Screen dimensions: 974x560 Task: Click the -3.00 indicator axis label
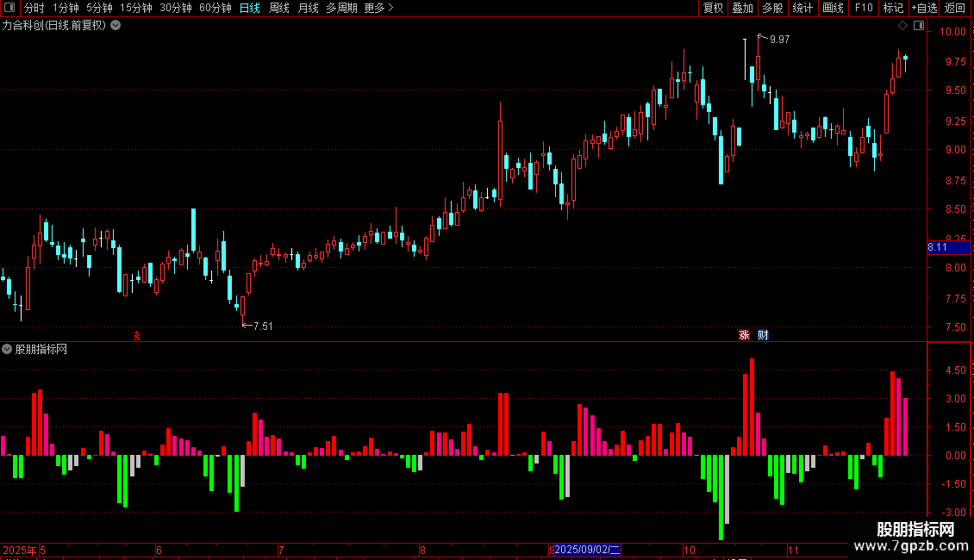tap(953, 513)
